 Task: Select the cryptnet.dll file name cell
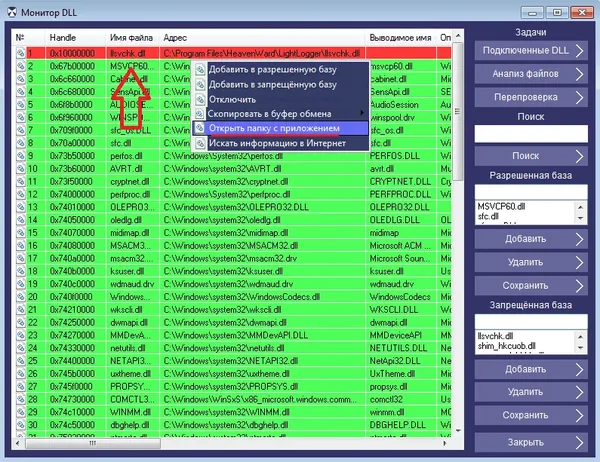[x=130, y=182]
